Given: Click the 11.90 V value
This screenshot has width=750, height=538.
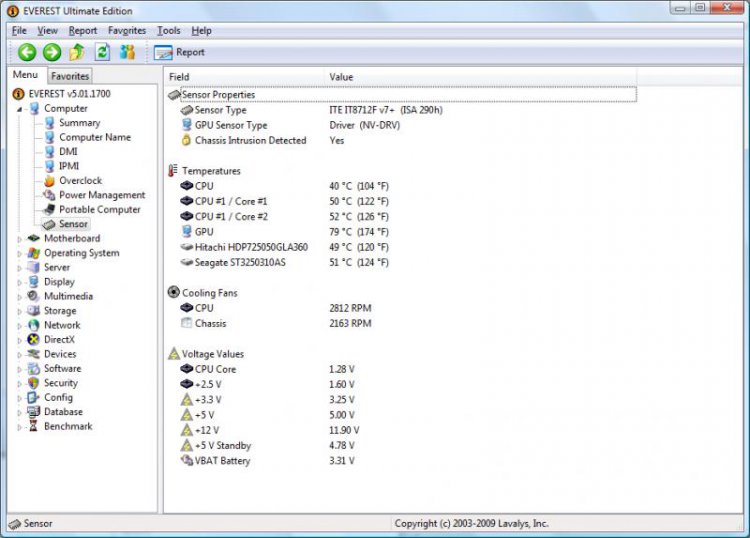Looking at the screenshot, I should point(344,430).
